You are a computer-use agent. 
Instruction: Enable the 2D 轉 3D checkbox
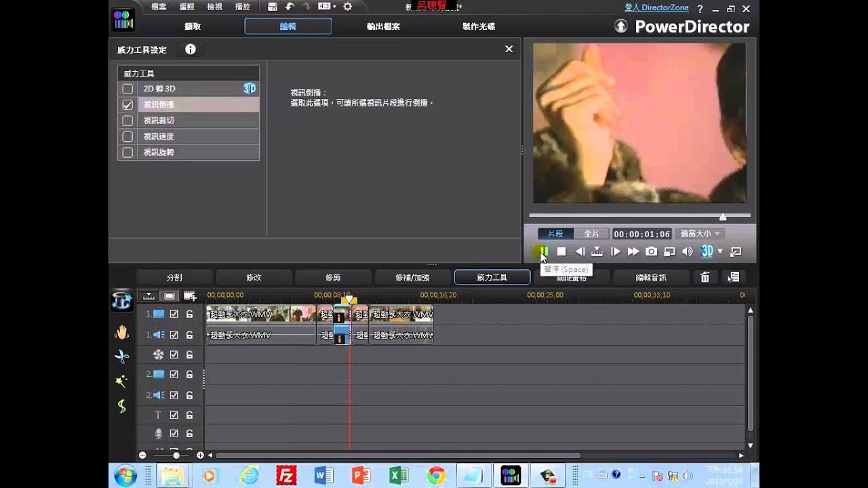point(127,89)
